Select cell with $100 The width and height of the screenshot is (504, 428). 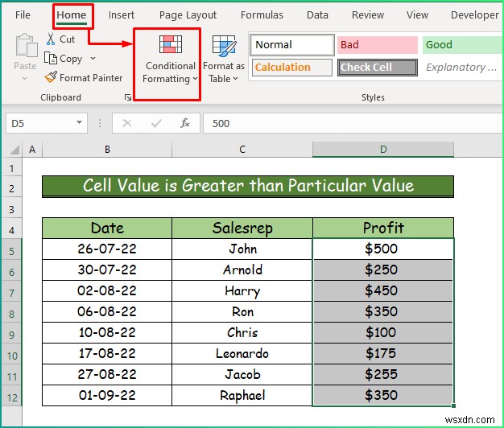pyautogui.click(x=383, y=332)
